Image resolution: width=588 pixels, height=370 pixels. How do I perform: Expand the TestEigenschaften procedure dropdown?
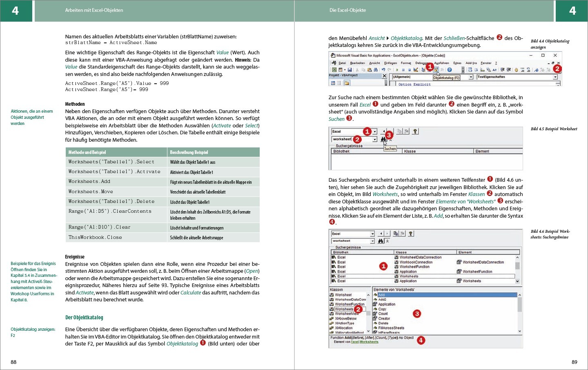click(x=555, y=77)
